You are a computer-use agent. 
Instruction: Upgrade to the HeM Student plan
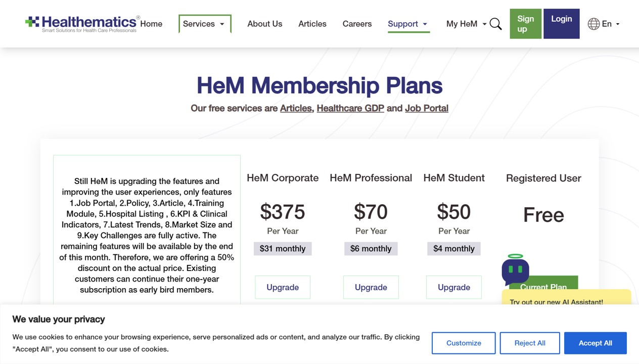click(454, 287)
